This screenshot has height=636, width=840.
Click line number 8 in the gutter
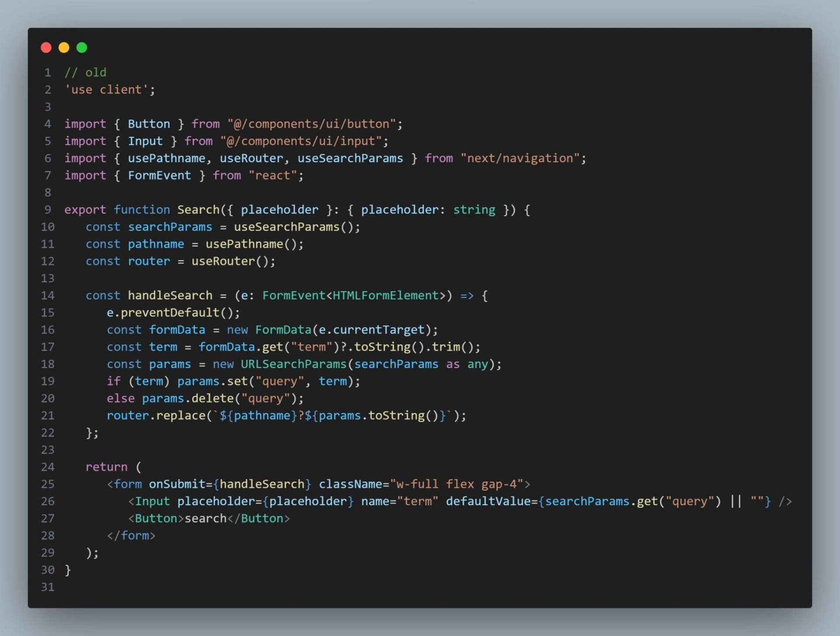[48, 193]
